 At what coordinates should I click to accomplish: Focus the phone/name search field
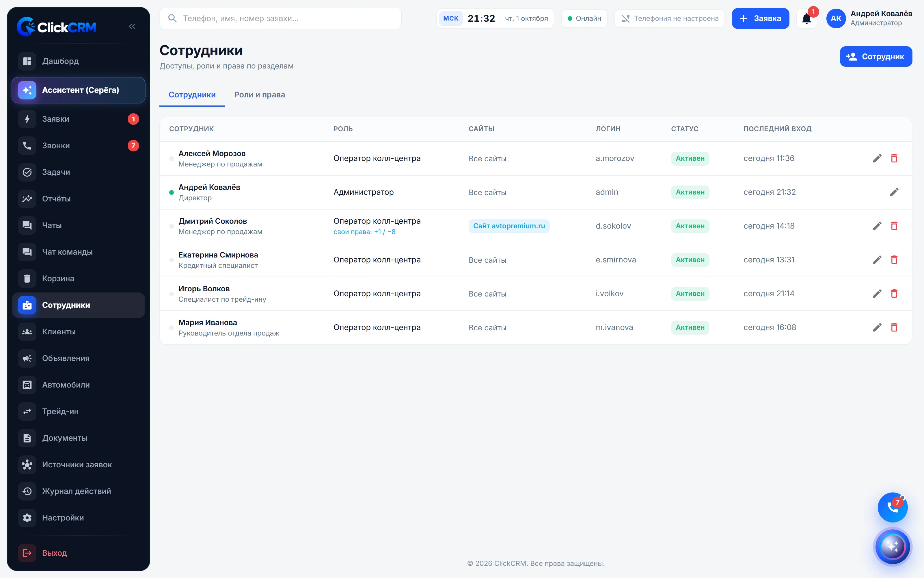coord(280,18)
